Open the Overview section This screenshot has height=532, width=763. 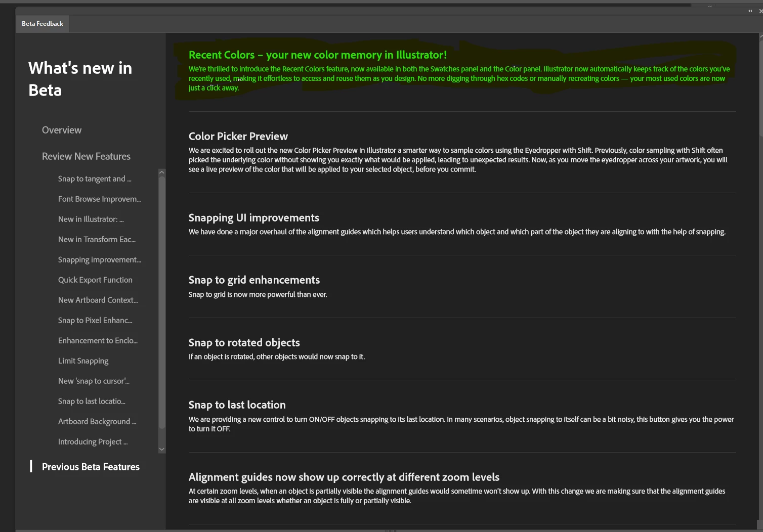[62, 130]
